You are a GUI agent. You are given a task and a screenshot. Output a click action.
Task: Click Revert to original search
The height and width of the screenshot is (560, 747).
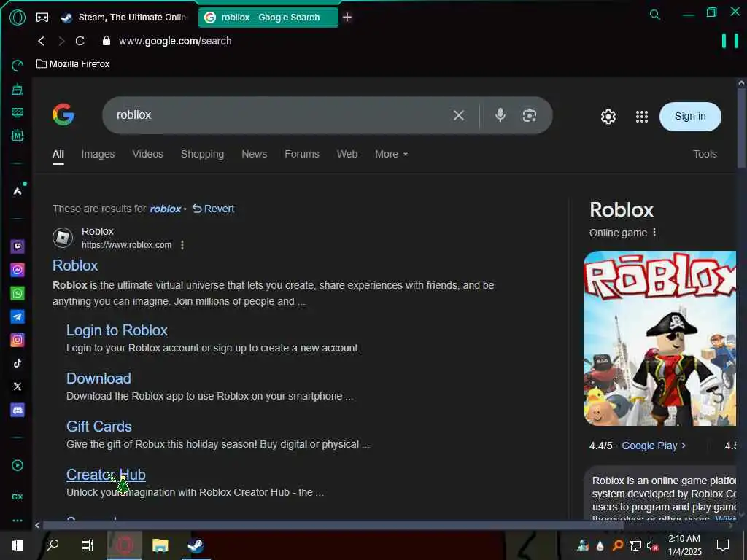(214, 209)
